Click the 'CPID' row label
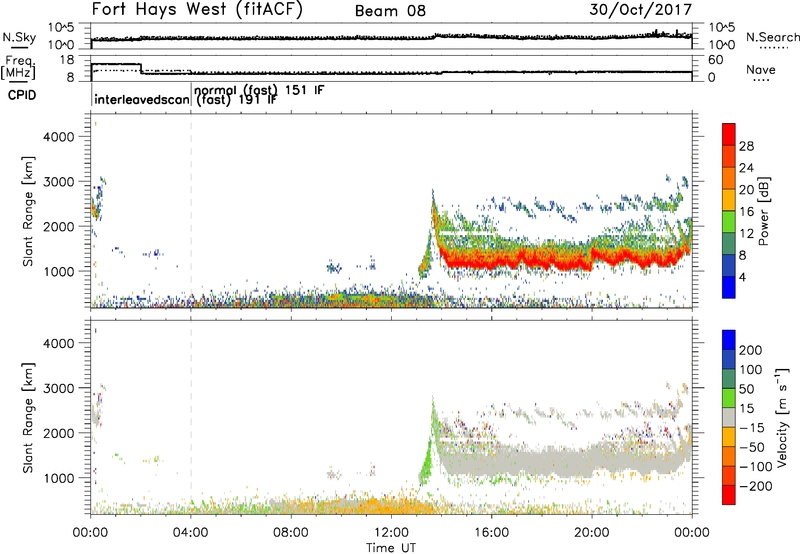The height and width of the screenshot is (554, 800). (22, 95)
